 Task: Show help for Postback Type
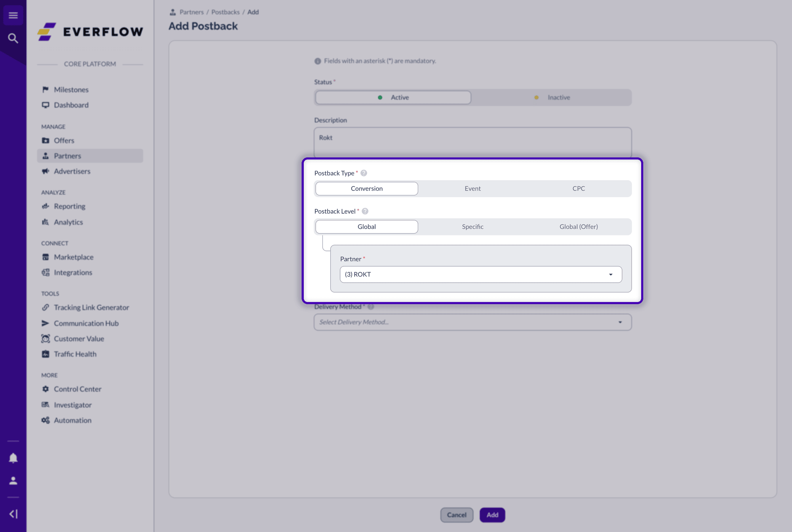coord(364,173)
